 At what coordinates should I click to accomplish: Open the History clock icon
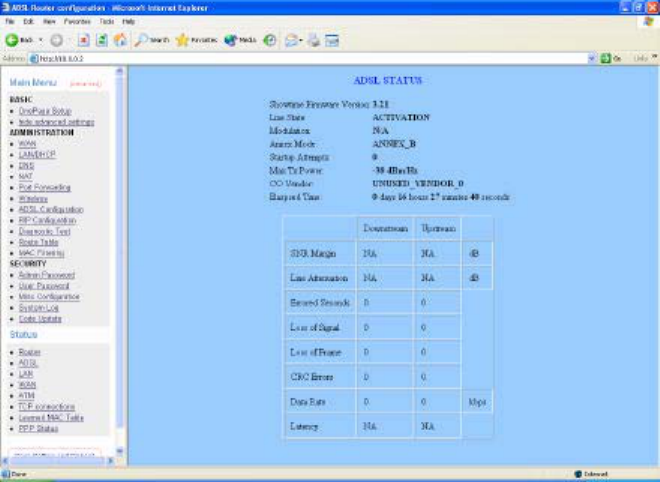coord(270,40)
